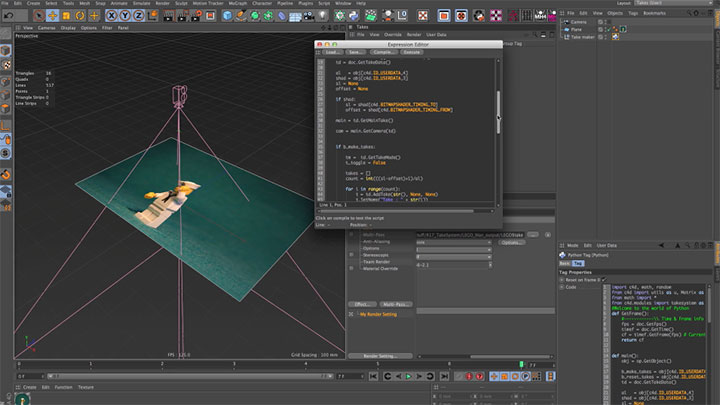Play animation forward
Viewport: 720px width, 405px height.
[408, 377]
